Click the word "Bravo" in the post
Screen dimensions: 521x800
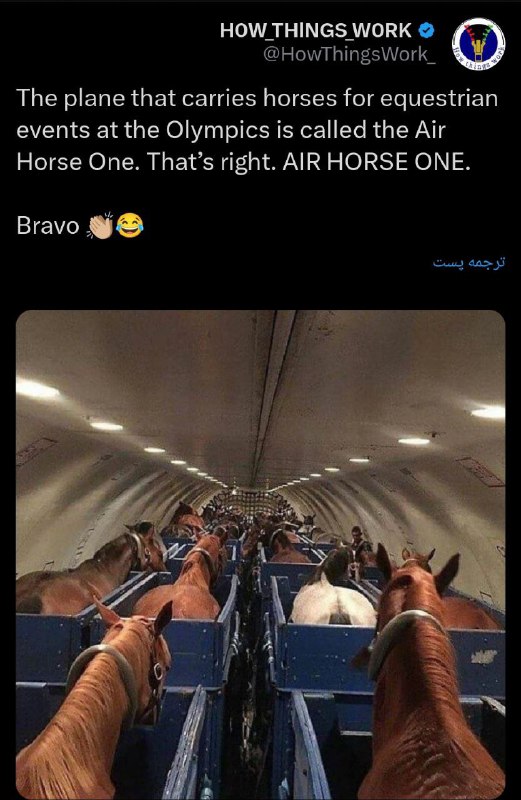click(x=48, y=226)
